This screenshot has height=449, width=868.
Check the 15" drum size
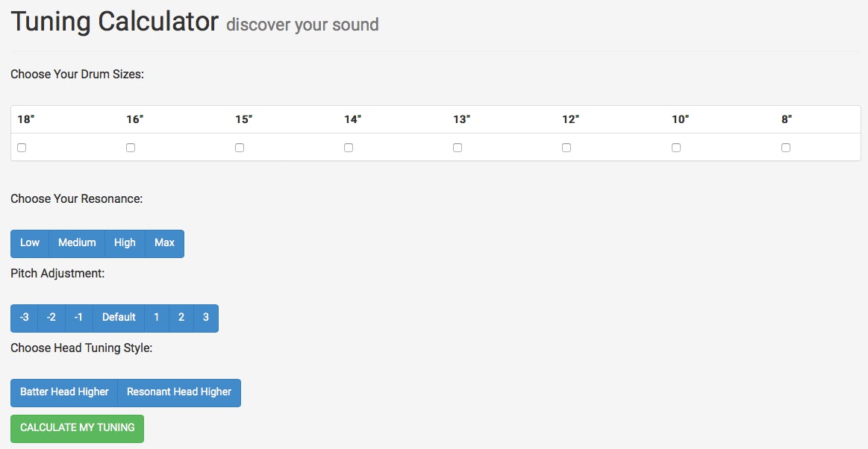239,147
